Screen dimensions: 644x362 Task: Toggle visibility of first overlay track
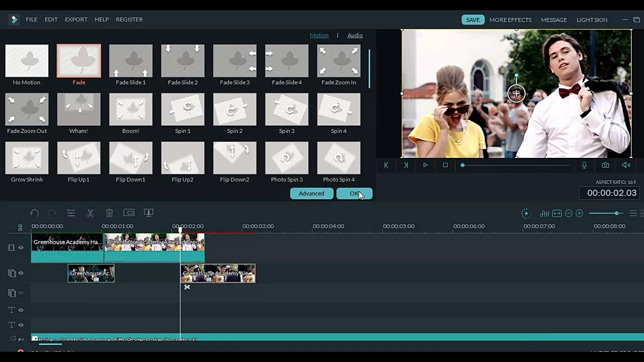[x=21, y=273]
